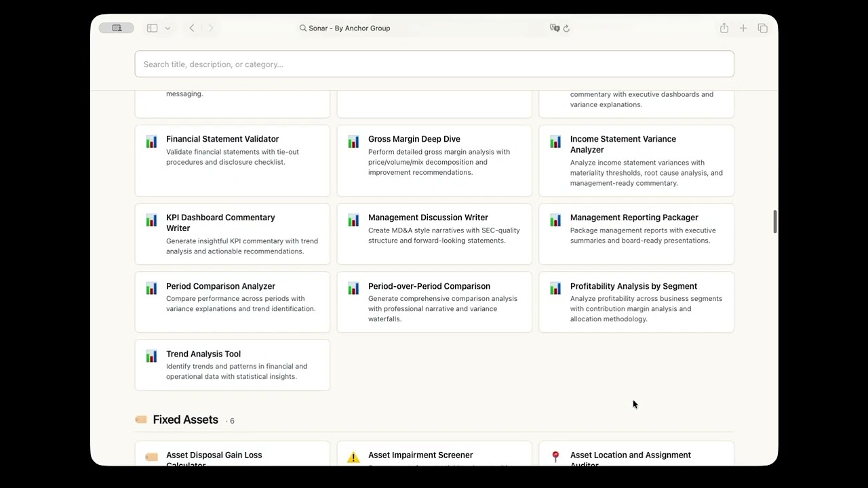Select the Profitability Analysis by Segment title
The image size is (868, 488).
[633, 286]
